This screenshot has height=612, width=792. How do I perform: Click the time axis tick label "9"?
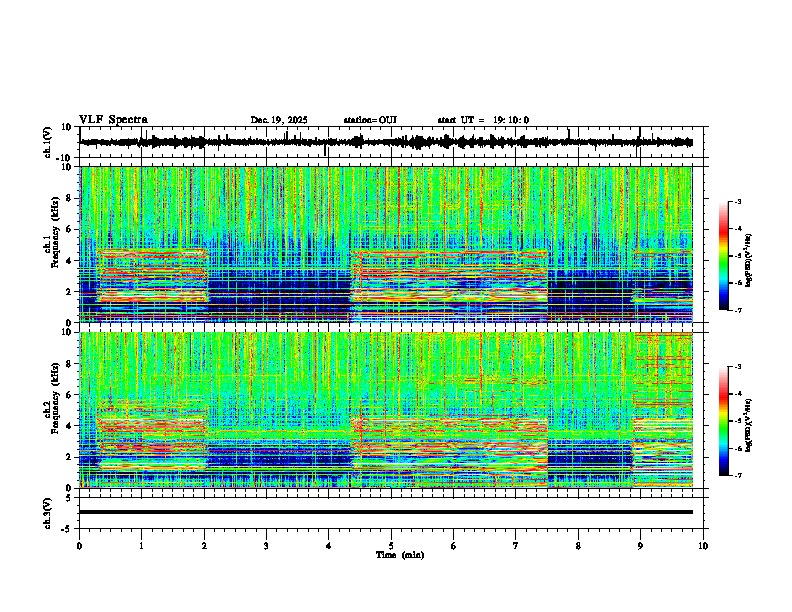640,546
